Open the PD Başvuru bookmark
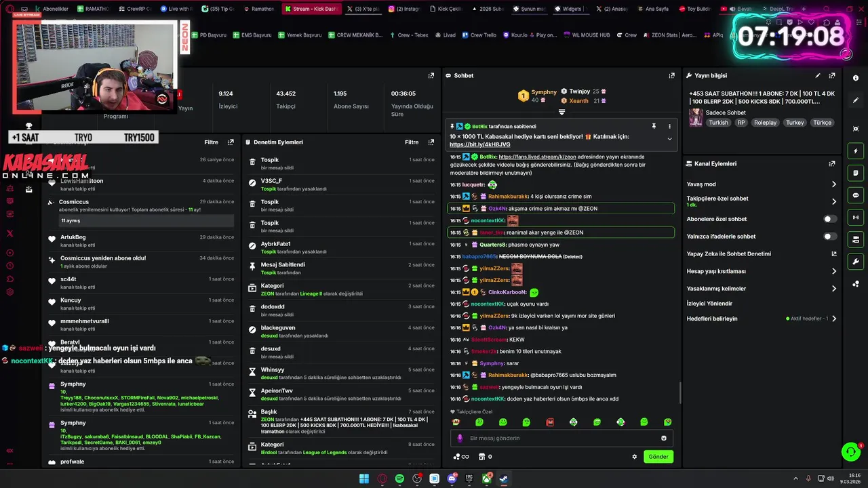This screenshot has height=488, width=868. coord(209,35)
